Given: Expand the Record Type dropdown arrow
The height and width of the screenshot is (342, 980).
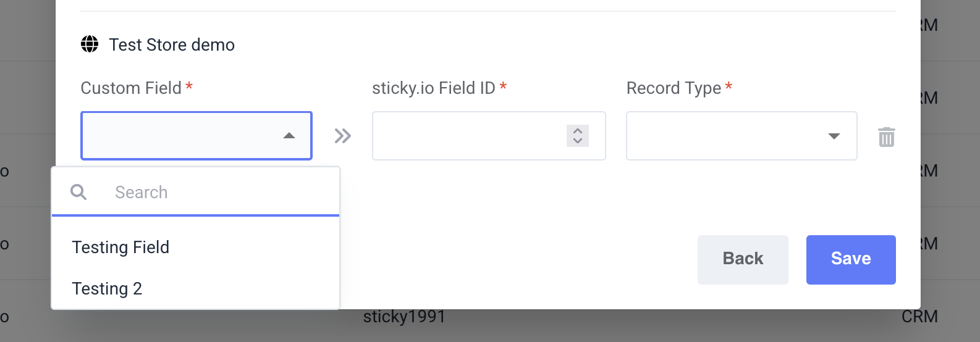Looking at the screenshot, I should pos(834,136).
